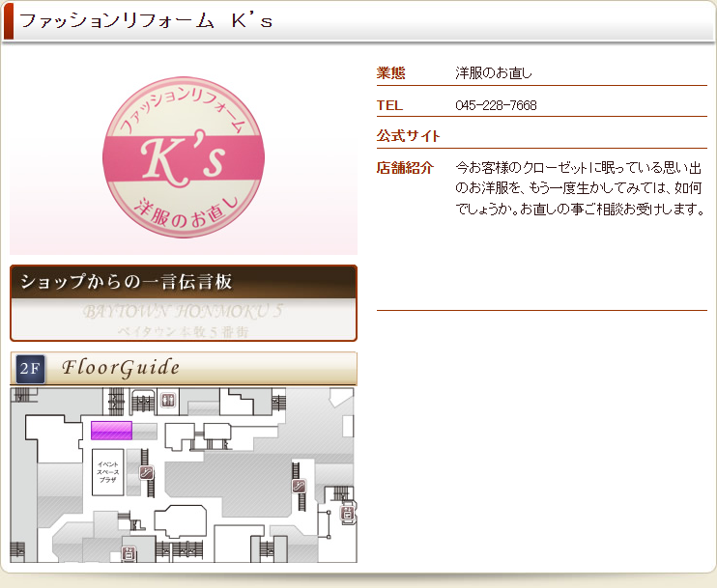The image size is (717, 588).
Task: Click the elevator icon at map's right edge
Action: tap(348, 514)
